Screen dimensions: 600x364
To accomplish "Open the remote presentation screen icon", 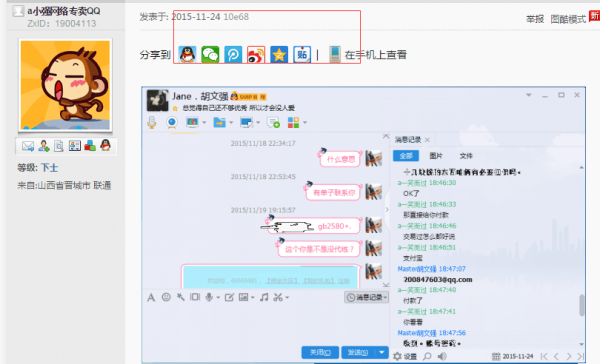I will pyautogui.click(x=192, y=122).
